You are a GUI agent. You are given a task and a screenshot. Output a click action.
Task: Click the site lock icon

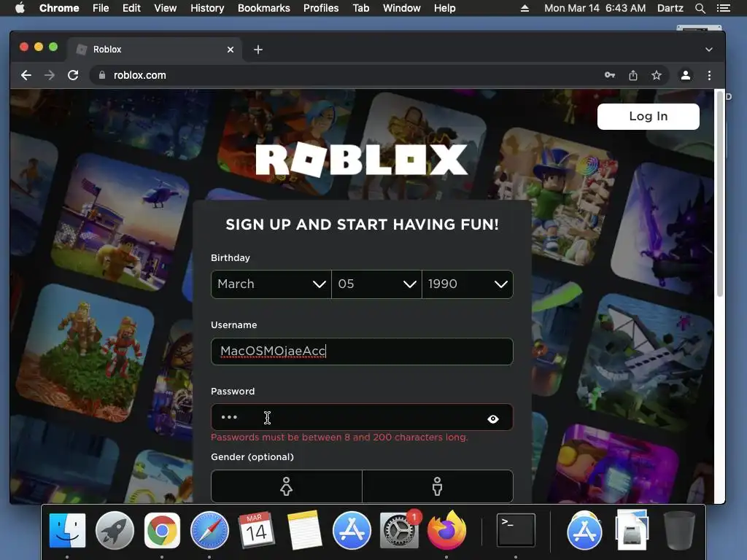101,75
